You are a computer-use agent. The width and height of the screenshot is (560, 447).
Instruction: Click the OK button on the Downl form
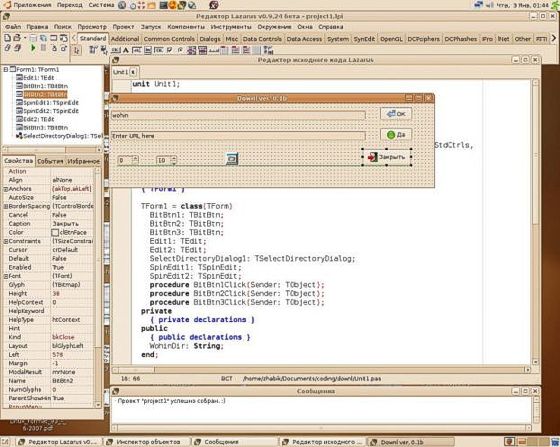396,114
